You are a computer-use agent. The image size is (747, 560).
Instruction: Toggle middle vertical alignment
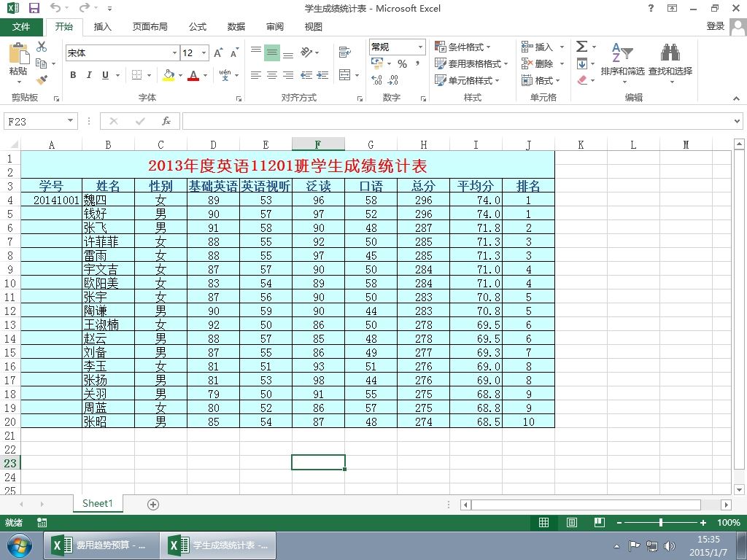pyautogui.click(x=272, y=52)
